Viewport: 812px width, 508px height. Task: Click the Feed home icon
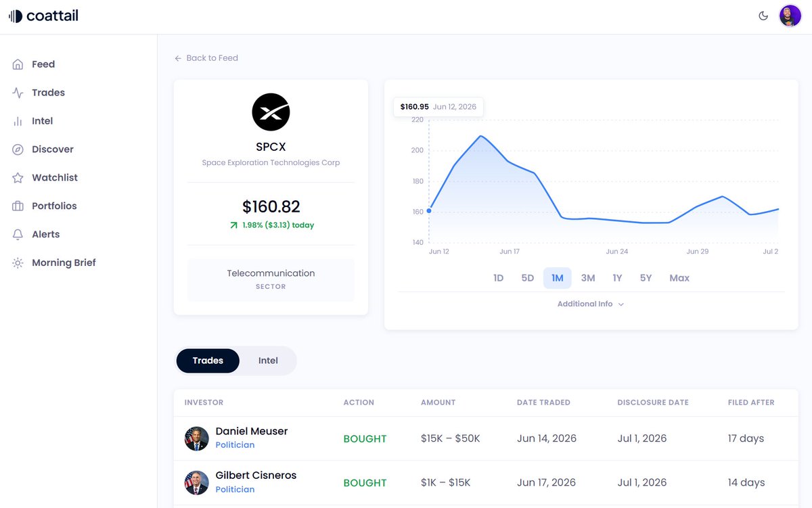[18, 64]
